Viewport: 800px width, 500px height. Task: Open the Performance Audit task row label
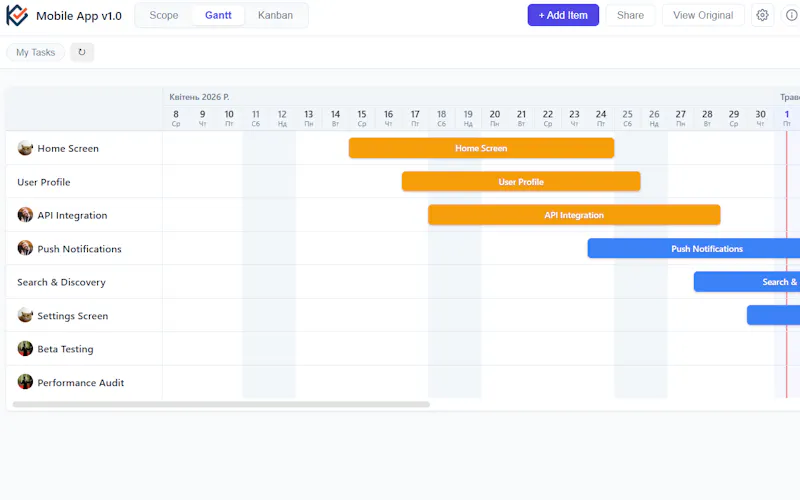(x=81, y=383)
